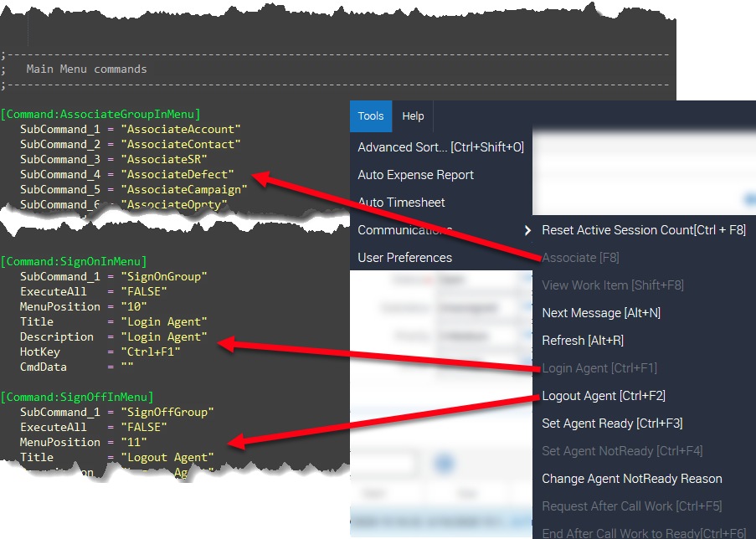
Task: Open the Communications submenu
Action: pos(406,229)
